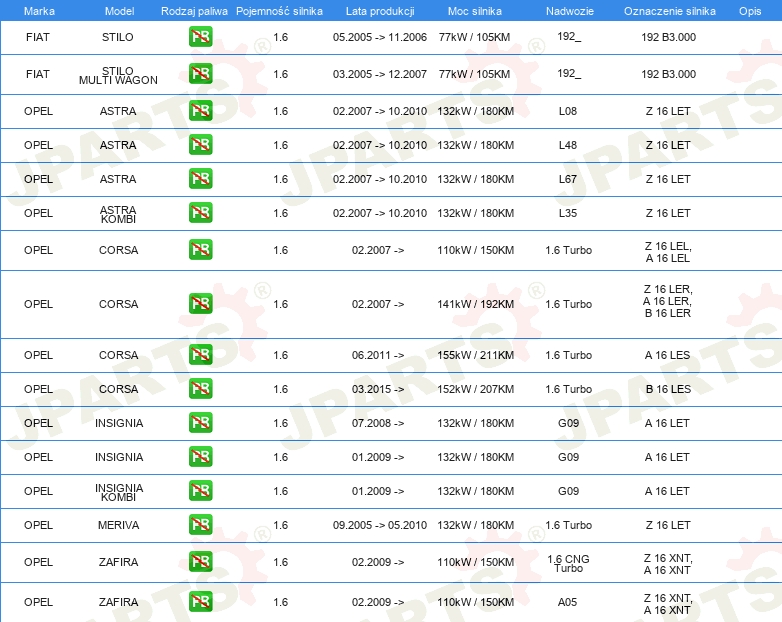
Task: Click the fuel icon in CORSA 110kW row
Action: click(x=200, y=250)
